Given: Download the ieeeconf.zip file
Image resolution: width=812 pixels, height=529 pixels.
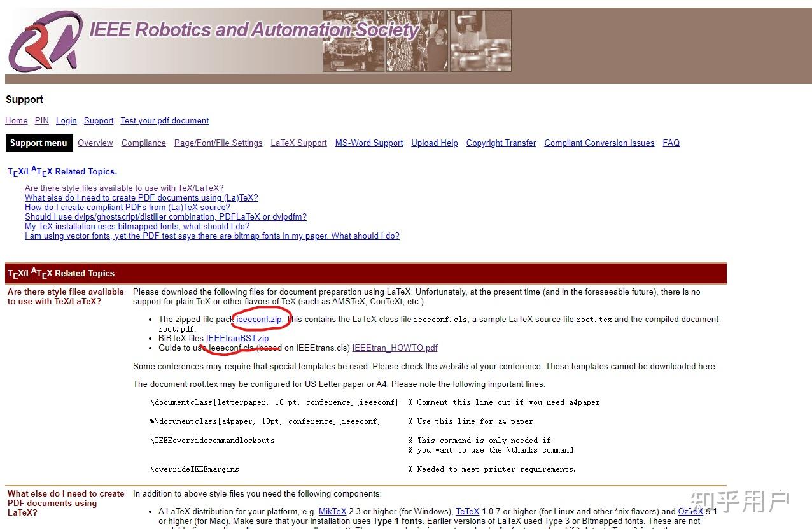Looking at the screenshot, I should point(259,320).
